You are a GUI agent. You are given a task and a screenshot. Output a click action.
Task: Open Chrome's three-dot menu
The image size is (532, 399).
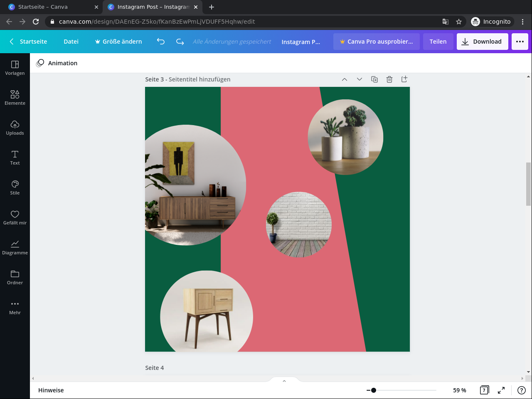tap(523, 22)
